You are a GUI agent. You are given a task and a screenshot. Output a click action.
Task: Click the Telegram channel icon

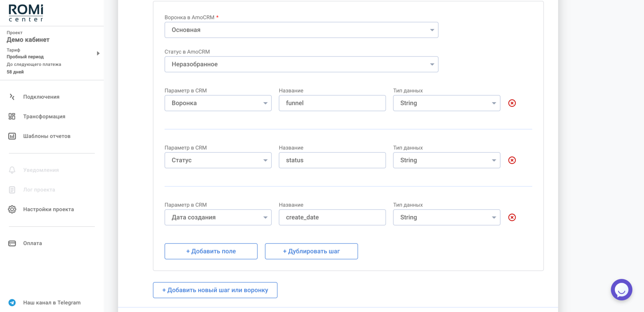coord(12,302)
